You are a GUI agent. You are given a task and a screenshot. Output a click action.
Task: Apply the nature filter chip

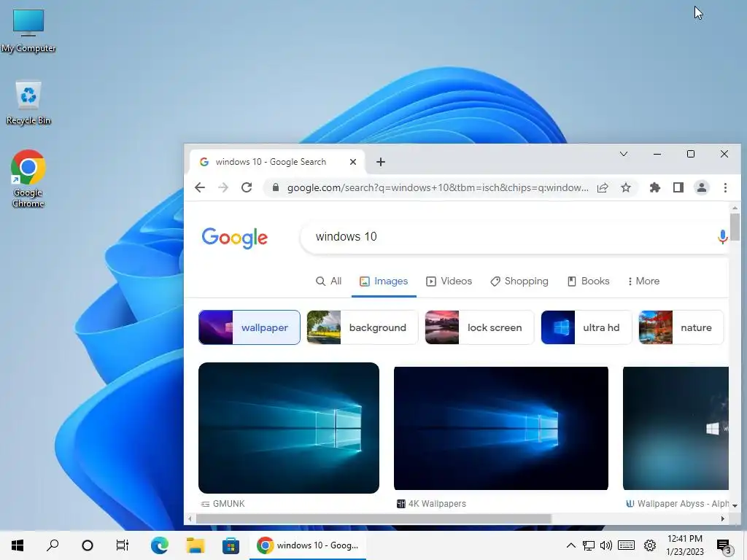[681, 327]
